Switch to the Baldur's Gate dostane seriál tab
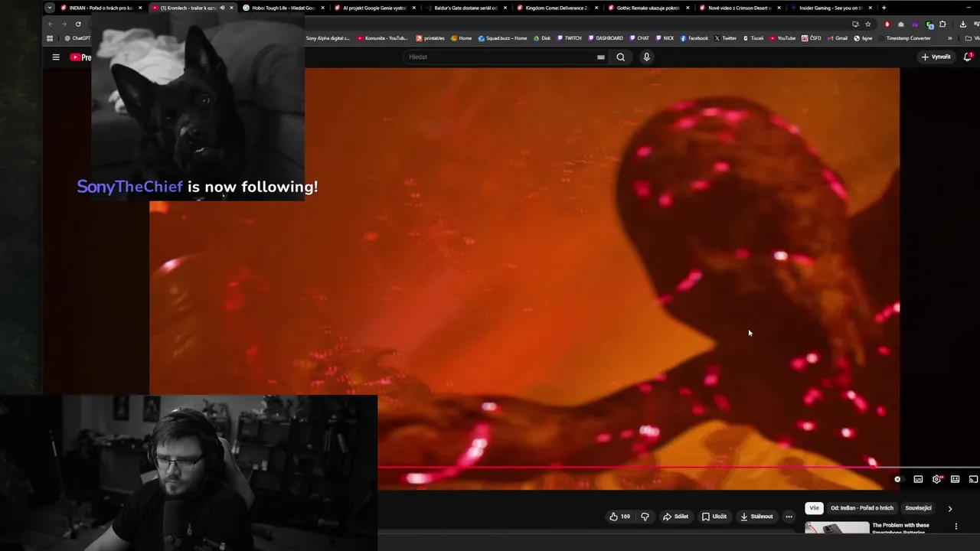The image size is (980, 551). coord(465,8)
